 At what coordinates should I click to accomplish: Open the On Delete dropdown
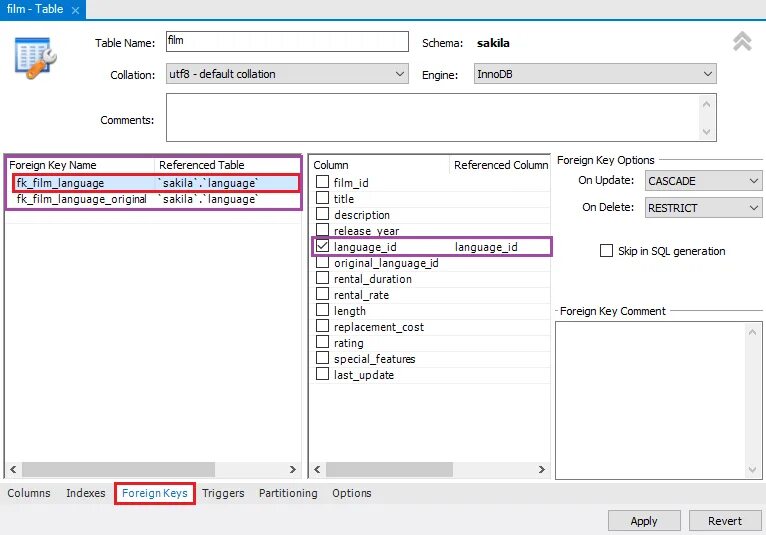tap(703, 208)
